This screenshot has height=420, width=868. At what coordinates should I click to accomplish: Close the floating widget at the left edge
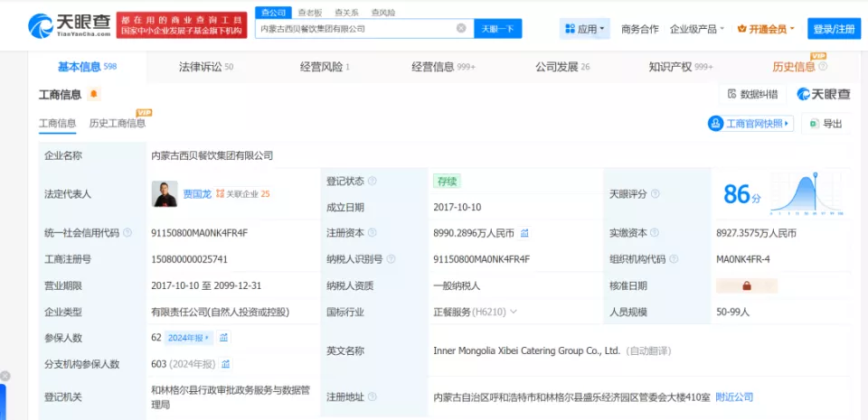tap(5, 376)
